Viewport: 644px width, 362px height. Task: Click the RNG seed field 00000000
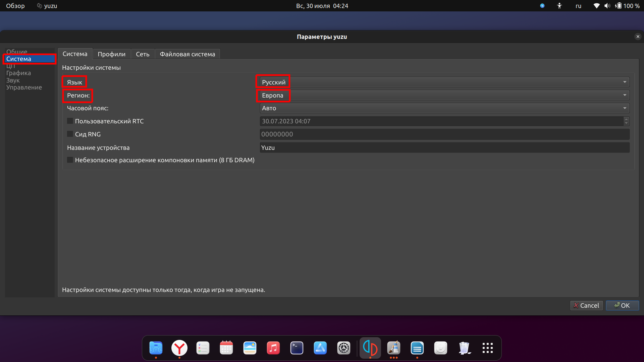(444, 134)
